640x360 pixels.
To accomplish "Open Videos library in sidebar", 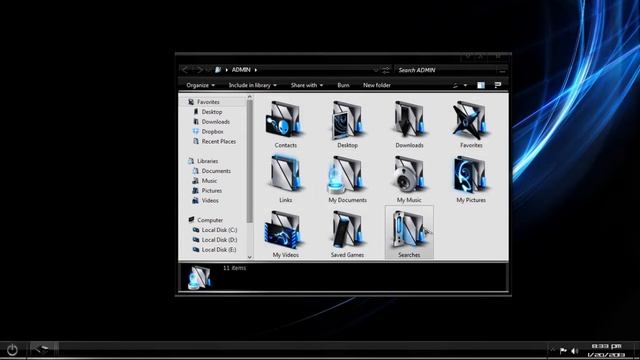I will click(205, 200).
